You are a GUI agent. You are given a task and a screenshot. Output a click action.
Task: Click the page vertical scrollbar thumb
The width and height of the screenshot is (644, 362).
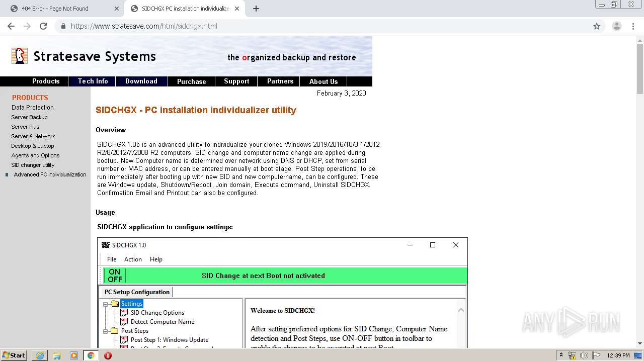click(640, 69)
